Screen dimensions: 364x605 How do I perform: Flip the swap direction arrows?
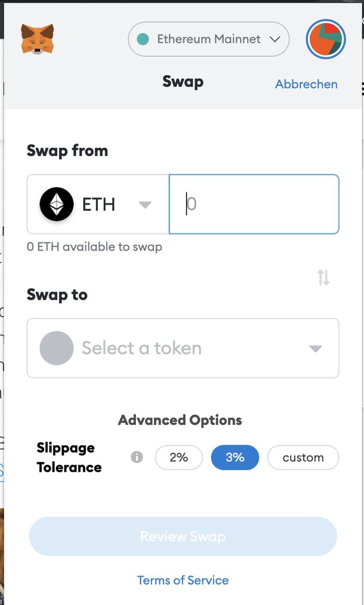(x=323, y=277)
